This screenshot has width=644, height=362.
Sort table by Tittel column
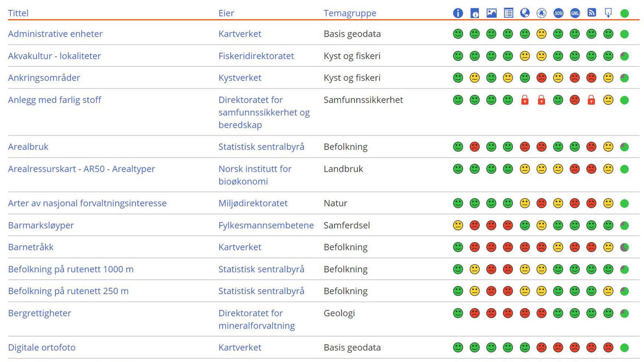18,13
